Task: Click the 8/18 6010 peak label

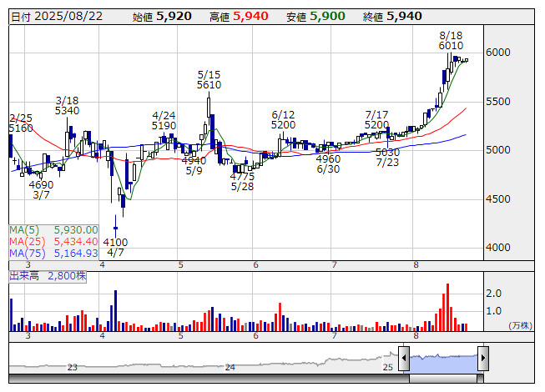Action: coord(451,41)
